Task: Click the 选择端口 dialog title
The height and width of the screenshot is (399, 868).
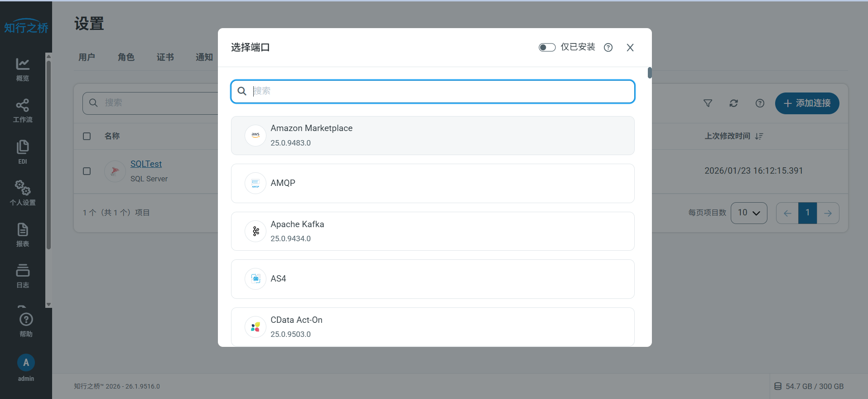Action: pyautogui.click(x=250, y=47)
